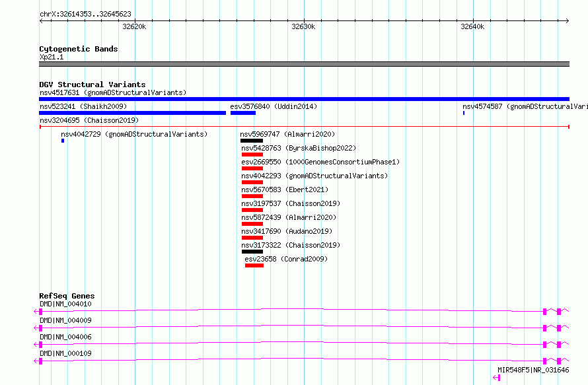Image resolution: width=588 pixels, height=385 pixels.
Task: Click the red nsv5670583 variant bar
Action: coord(252,196)
